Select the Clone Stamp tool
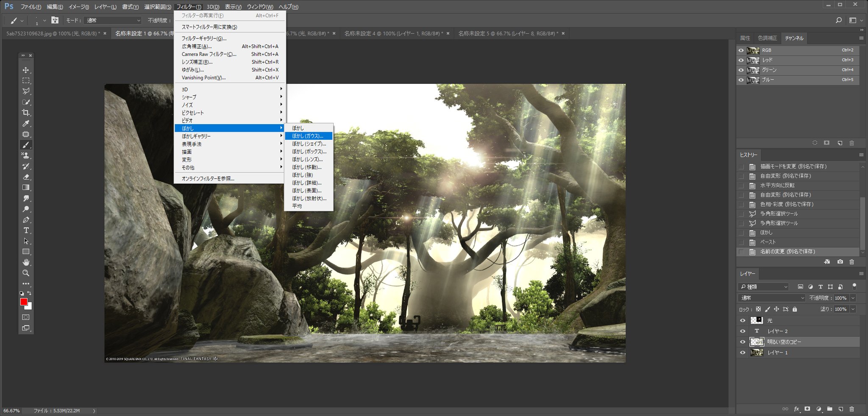868x416 pixels. pos(26,155)
